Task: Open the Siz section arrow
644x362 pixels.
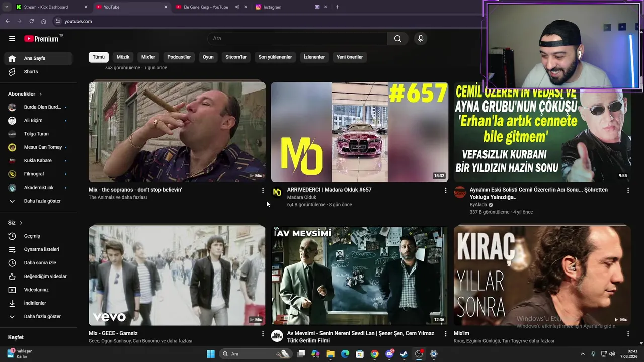Action: [21, 223]
